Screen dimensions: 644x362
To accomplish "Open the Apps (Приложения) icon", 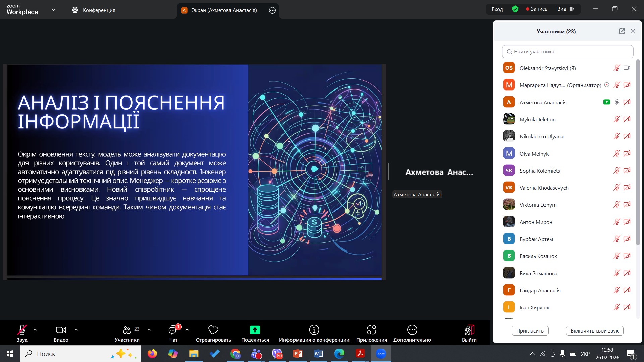I will (371, 330).
